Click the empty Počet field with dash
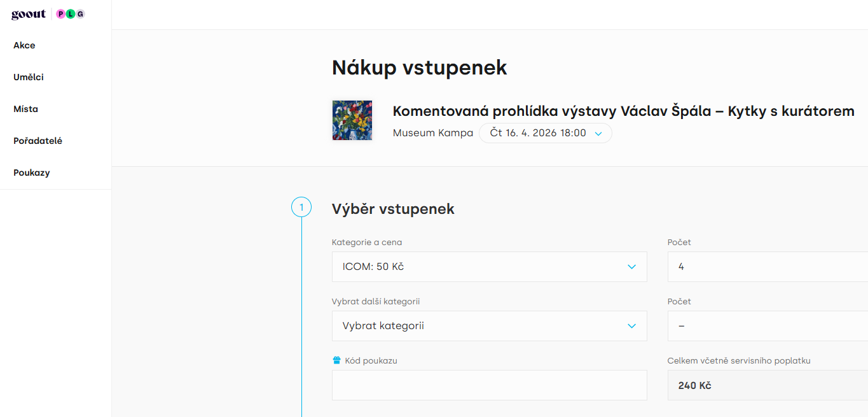 pyautogui.click(x=767, y=326)
